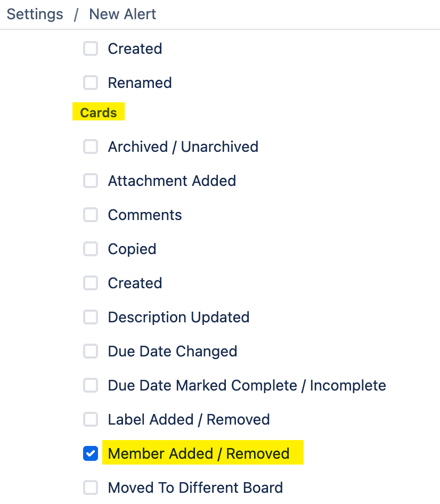Enable the Created checkbox under Cards

[x=91, y=283]
